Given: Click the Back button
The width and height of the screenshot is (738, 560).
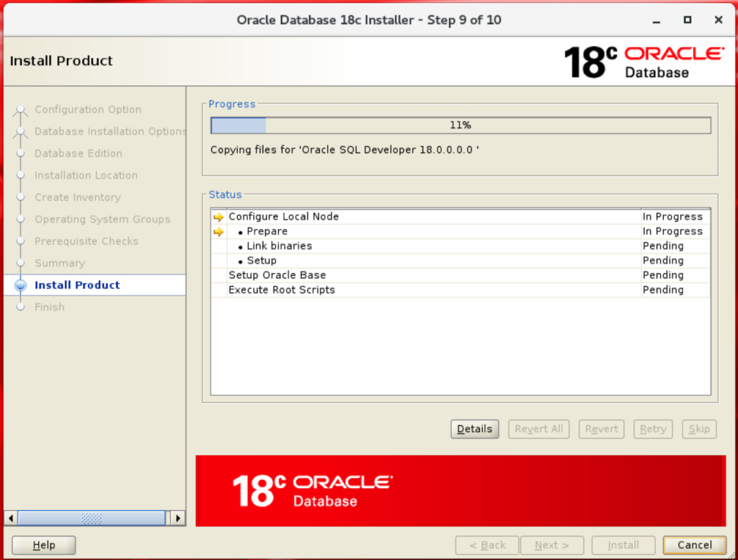Looking at the screenshot, I should click(x=487, y=545).
